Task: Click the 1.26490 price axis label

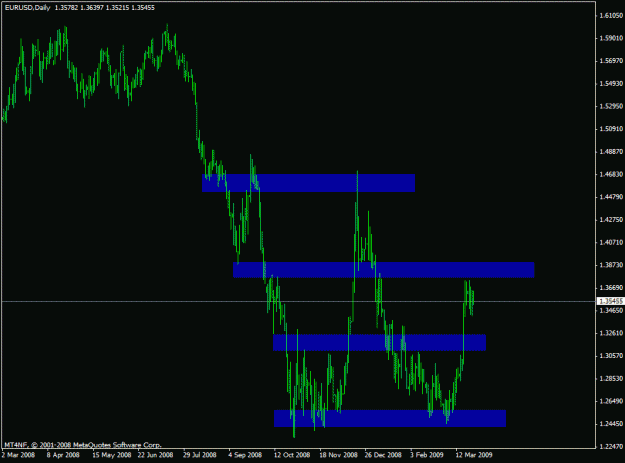Action: tap(611, 401)
